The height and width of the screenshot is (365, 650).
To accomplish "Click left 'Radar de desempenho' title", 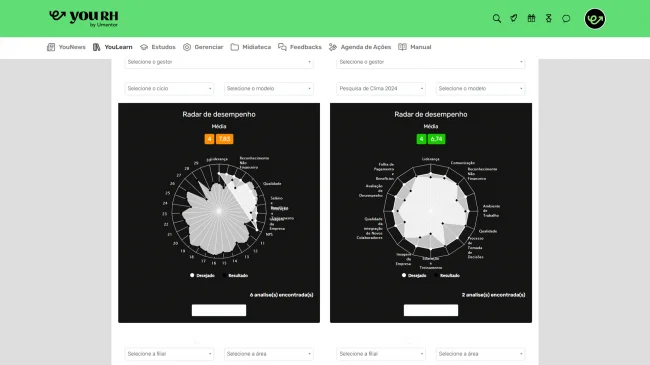I will (x=219, y=114).
